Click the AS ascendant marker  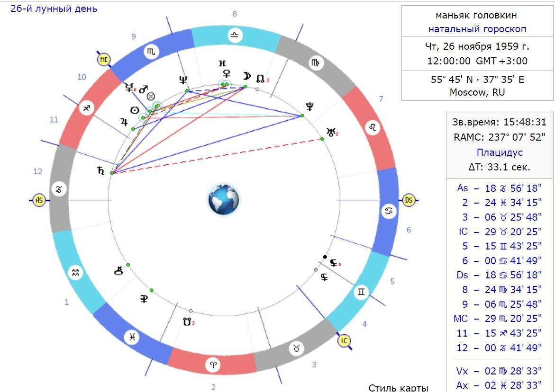click(x=39, y=200)
